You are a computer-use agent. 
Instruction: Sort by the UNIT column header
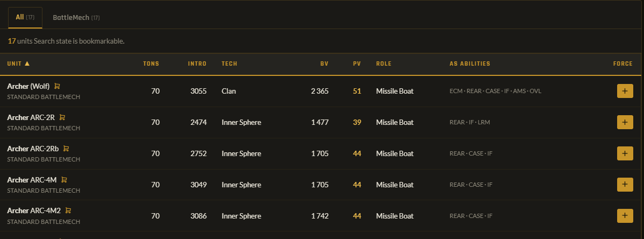[x=18, y=64]
